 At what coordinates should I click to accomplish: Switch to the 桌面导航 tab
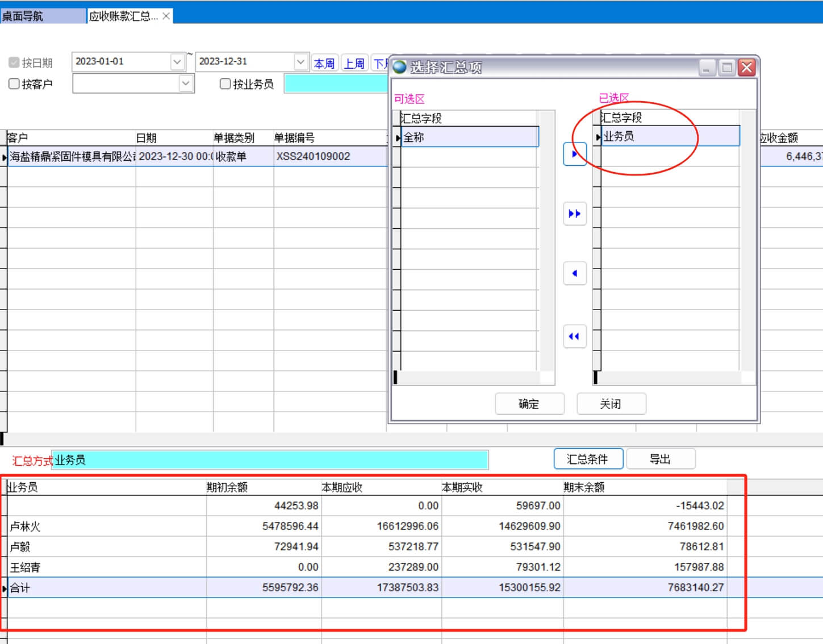click(23, 16)
